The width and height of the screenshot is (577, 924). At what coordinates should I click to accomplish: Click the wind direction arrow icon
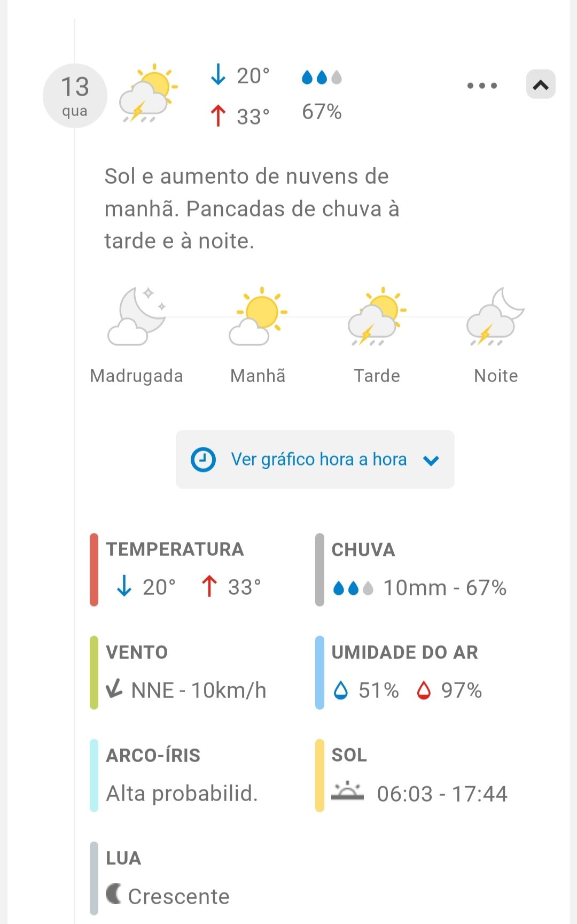114,688
